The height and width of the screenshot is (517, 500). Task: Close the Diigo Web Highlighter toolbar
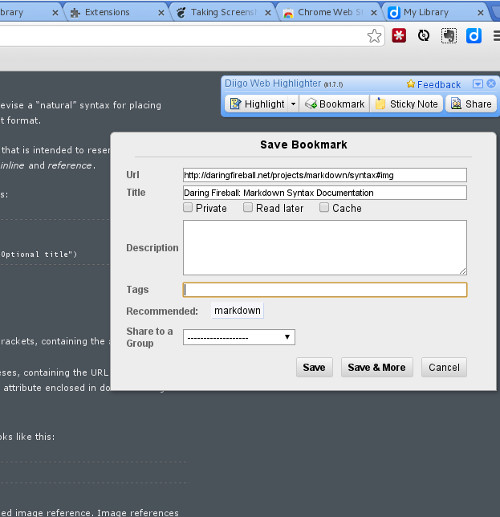(491, 84)
